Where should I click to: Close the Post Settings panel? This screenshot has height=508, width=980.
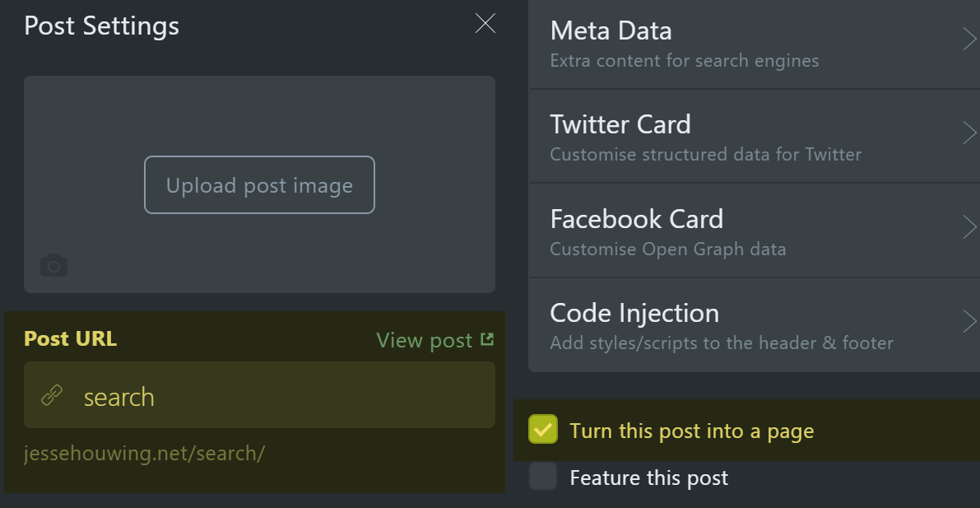(485, 24)
